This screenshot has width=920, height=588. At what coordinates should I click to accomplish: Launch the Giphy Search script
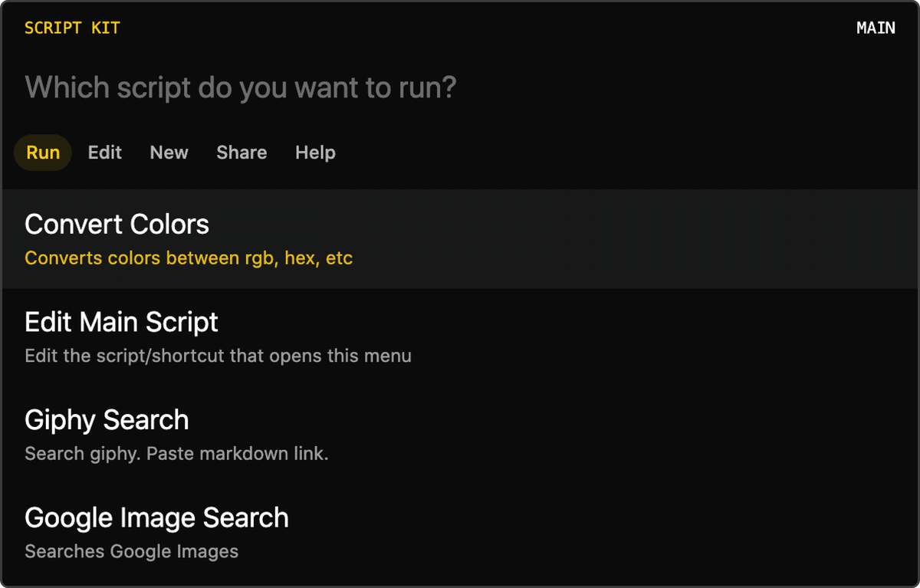pos(460,435)
